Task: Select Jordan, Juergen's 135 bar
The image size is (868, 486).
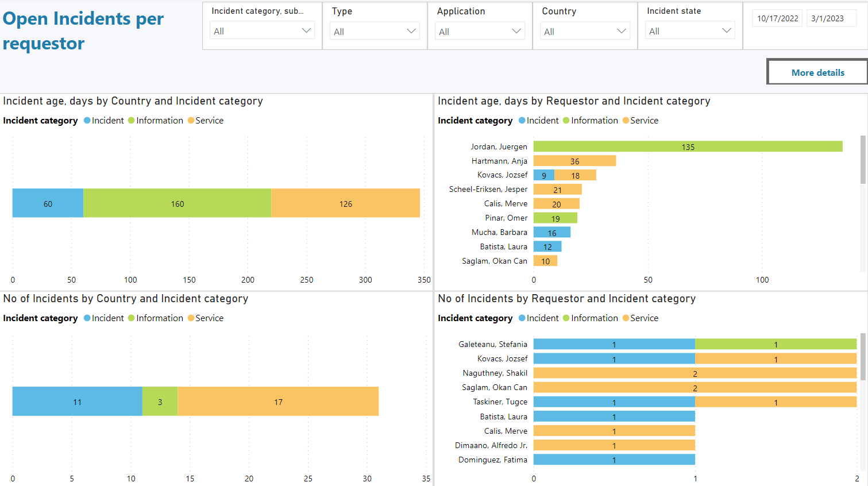Action: [688, 146]
